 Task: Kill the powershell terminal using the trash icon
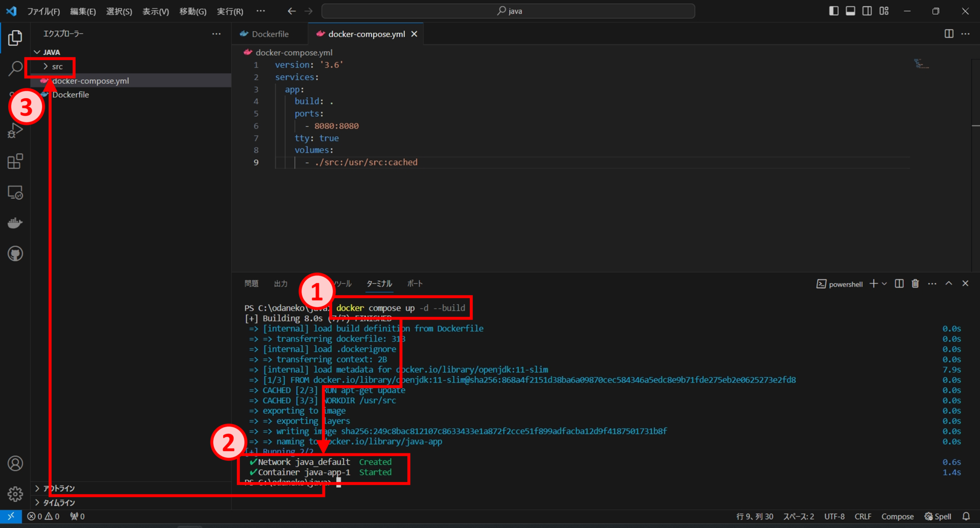tap(915, 283)
